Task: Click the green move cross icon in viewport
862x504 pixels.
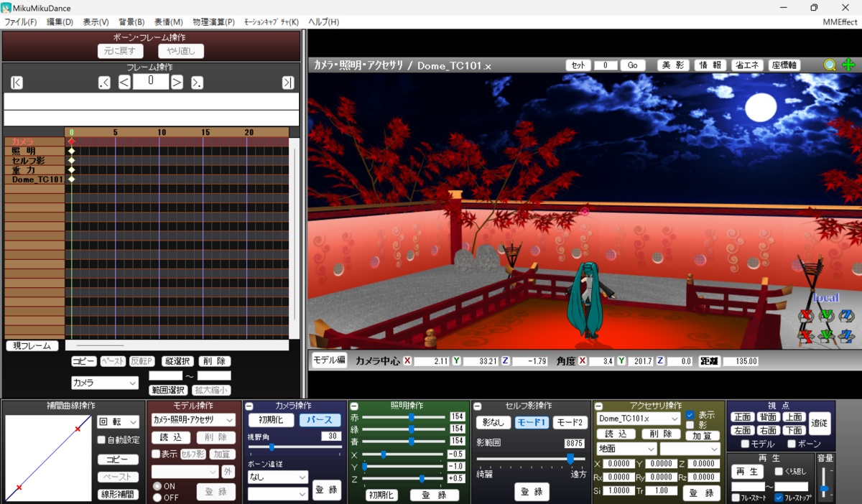Action: 848,65
